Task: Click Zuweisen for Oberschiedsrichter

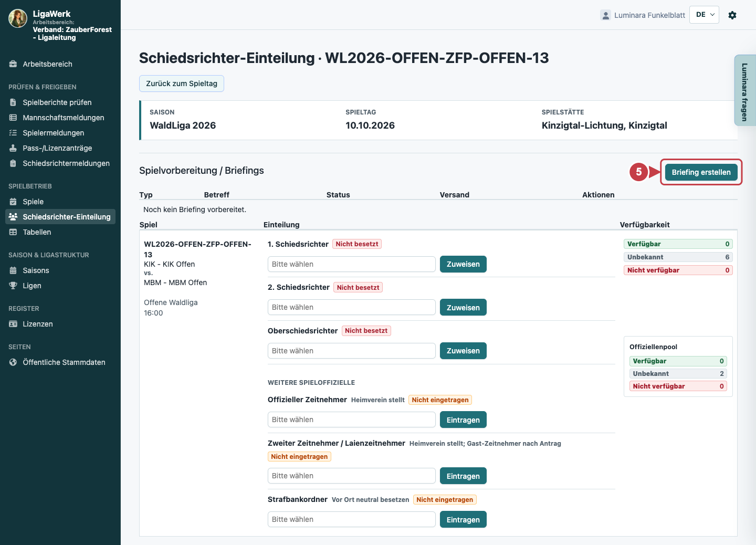Action: coord(463,351)
